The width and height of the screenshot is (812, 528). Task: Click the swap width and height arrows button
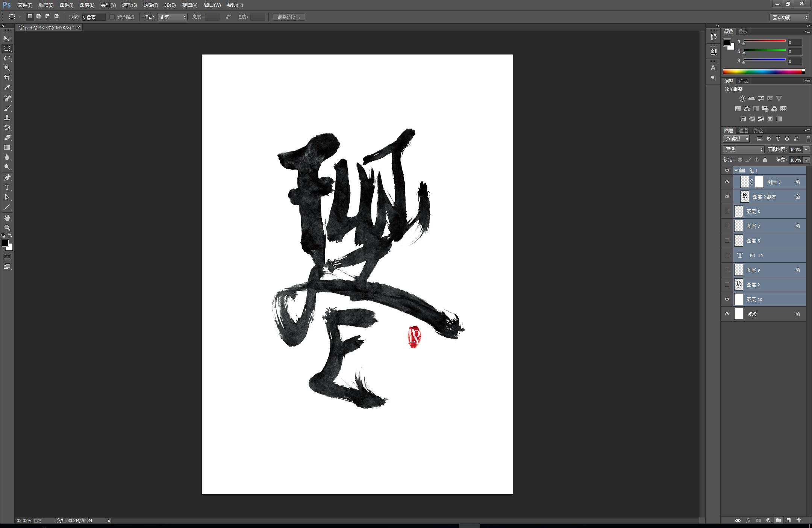click(x=228, y=17)
